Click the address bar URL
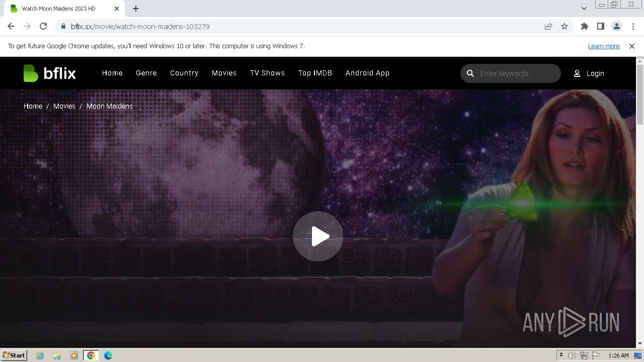 tap(140, 27)
